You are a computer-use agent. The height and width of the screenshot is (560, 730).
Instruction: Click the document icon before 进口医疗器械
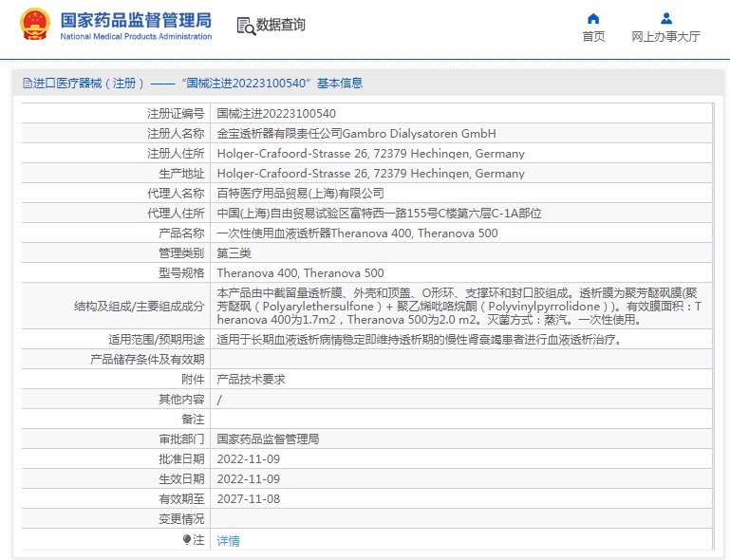coord(28,84)
